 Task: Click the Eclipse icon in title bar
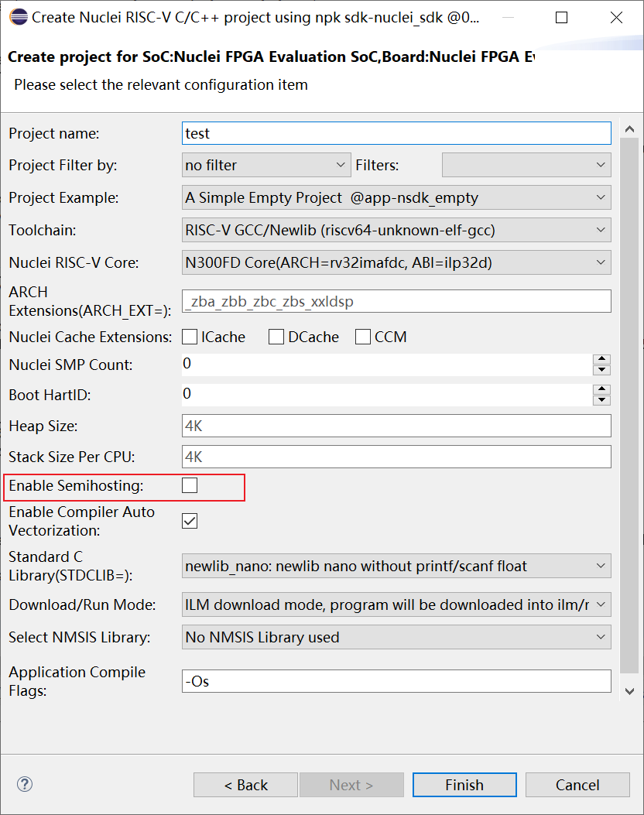click(19, 17)
